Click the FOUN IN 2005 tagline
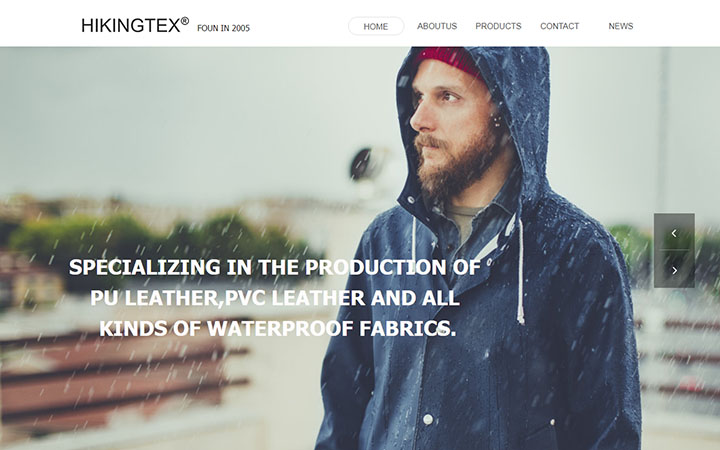Image resolution: width=720 pixels, height=450 pixels. 223,28
